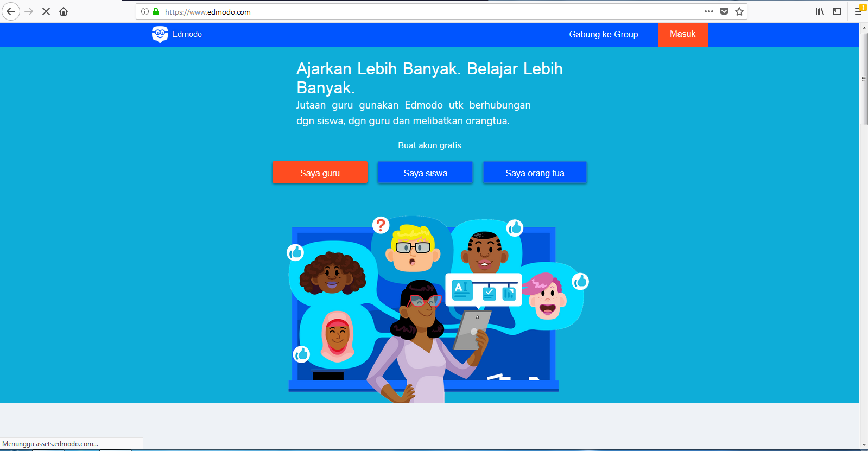Click the red question mark bubble icon
The width and height of the screenshot is (868, 451).
pos(381,225)
